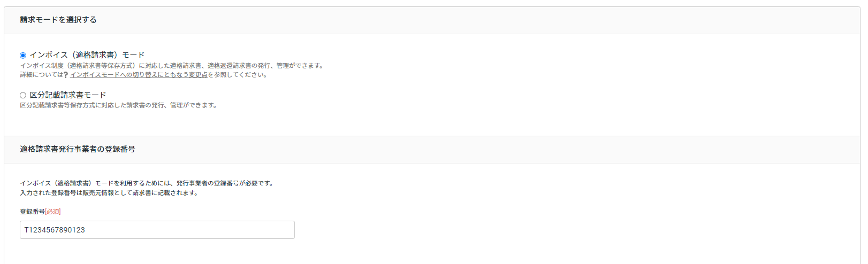Focus the 登録番号 input field
This screenshot has width=868, height=264.
[x=157, y=230]
